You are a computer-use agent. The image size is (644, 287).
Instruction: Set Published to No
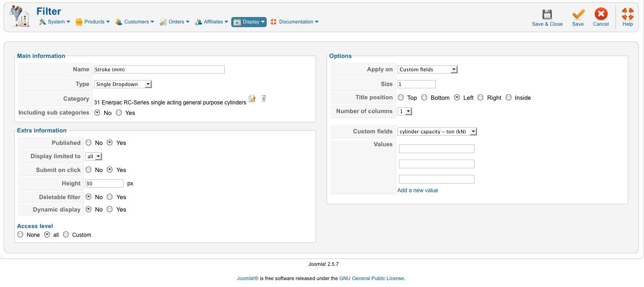click(x=88, y=143)
